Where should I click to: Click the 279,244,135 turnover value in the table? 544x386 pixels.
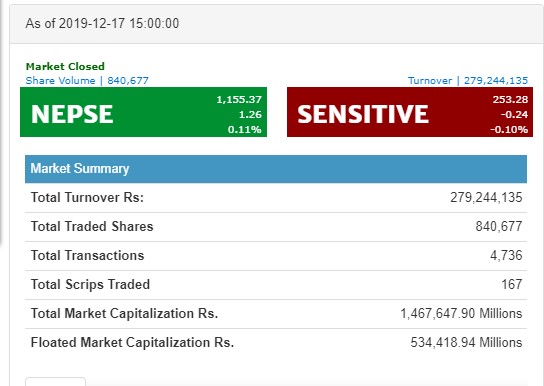tap(486, 198)
